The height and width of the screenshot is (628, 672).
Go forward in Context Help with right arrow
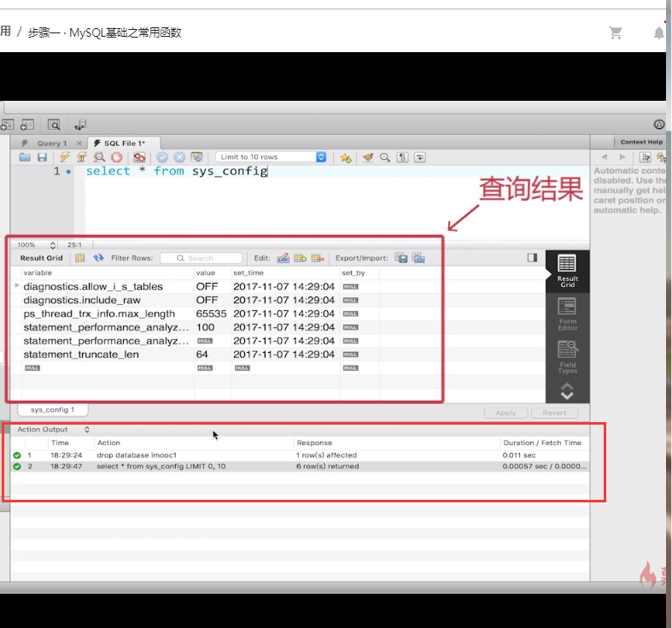(622, 157)
